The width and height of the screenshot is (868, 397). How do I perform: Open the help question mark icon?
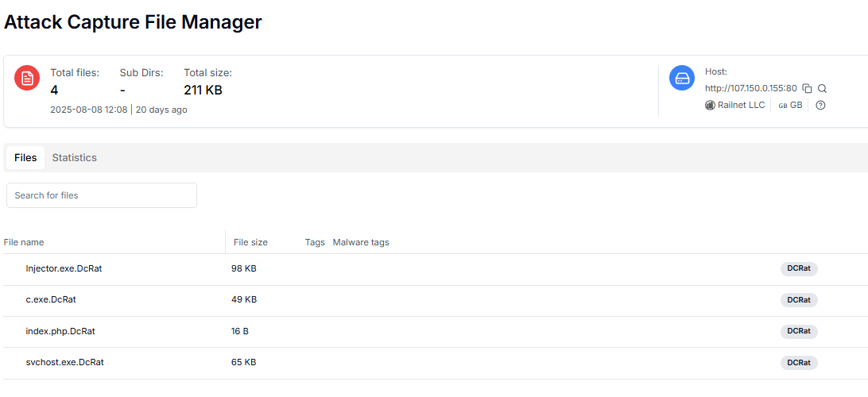point(821,105)
